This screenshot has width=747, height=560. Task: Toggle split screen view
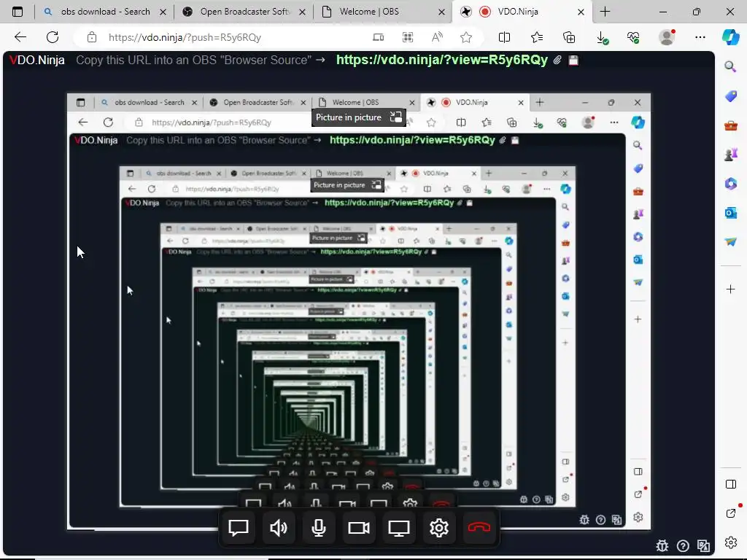point(504,37)
